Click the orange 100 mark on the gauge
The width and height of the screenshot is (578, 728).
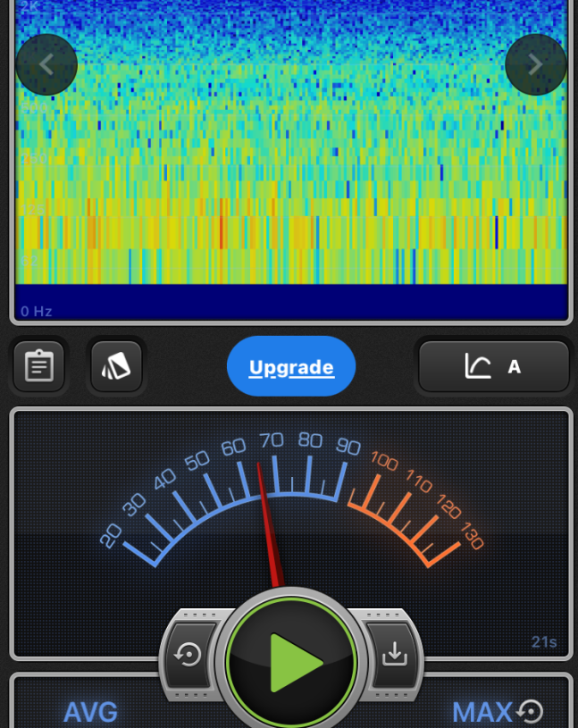[383, 462]
